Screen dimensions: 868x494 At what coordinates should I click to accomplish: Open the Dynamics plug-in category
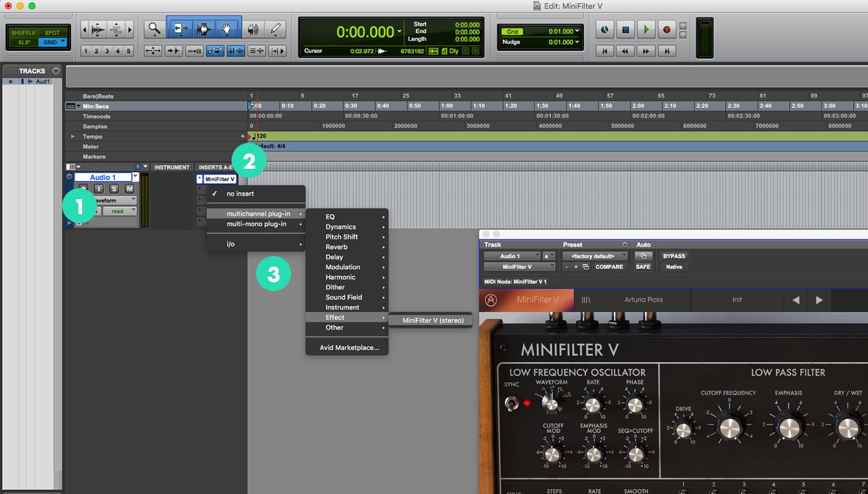pos(347,227)
